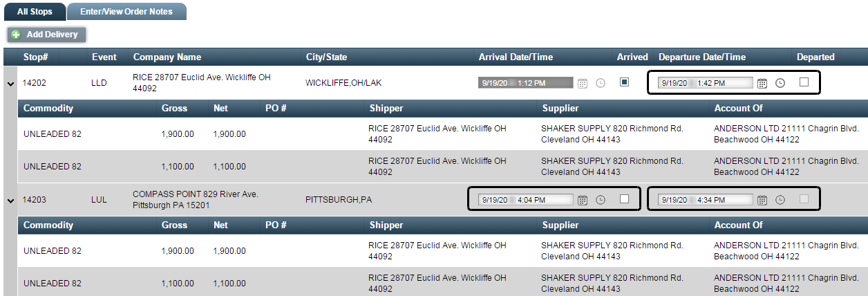Screen dimensions: 868x296
Task: Open clock icon for stop 14202 departure time
Action: coord(780,83)
